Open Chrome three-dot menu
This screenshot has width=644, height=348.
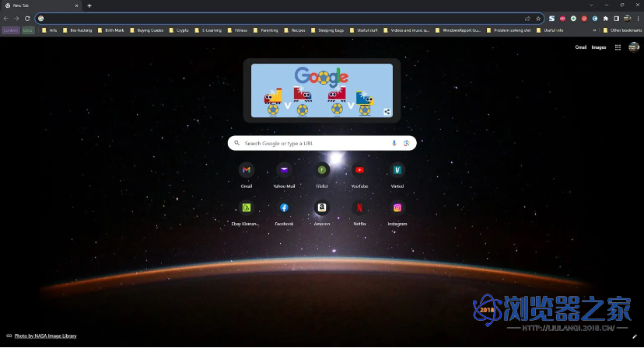coord(638,19)
